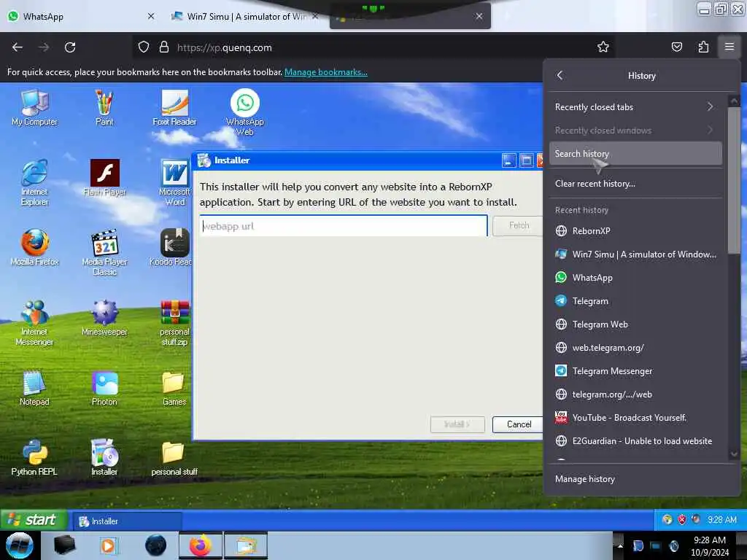747x560 pixels.
Task: Open browser extensions icon
Action: point(703,47)
